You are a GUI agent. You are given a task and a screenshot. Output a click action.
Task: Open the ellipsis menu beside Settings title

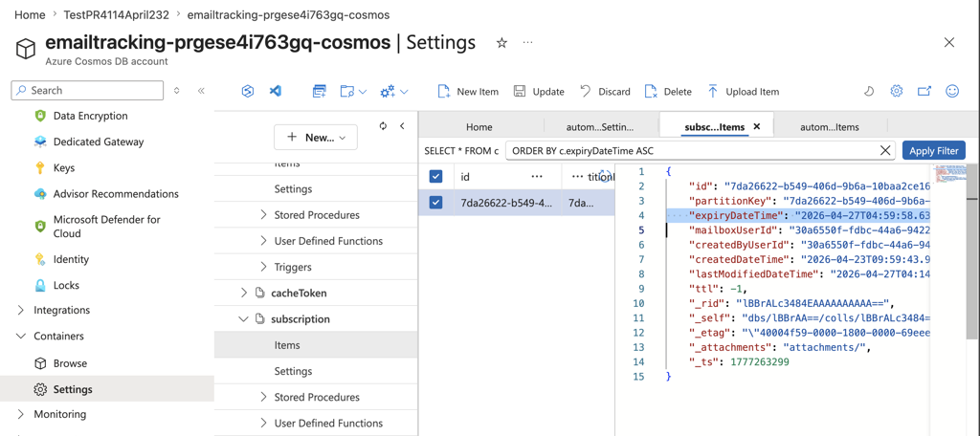[x=527, y=42]
